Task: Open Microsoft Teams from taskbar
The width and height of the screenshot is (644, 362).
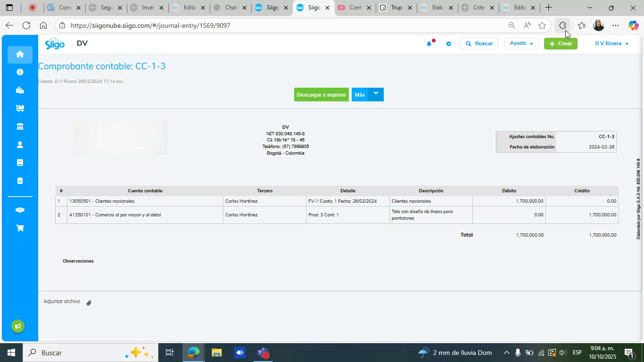Action: click(263, 353)
